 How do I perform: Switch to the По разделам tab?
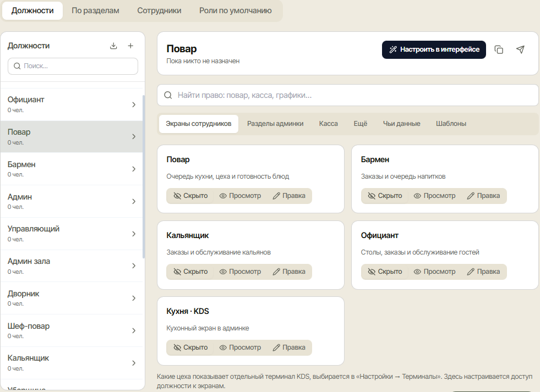click(95, 10)
